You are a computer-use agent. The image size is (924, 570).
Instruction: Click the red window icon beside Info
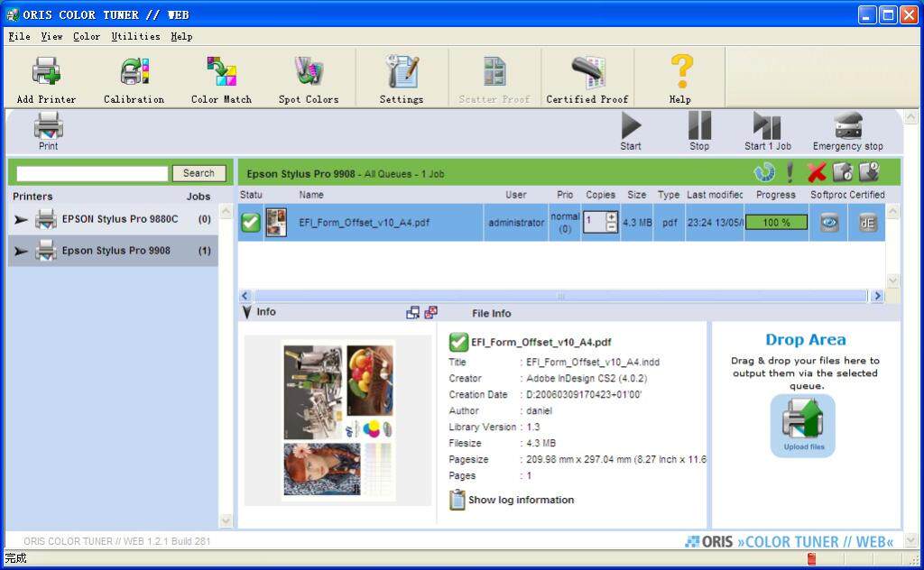coord(430,312)
